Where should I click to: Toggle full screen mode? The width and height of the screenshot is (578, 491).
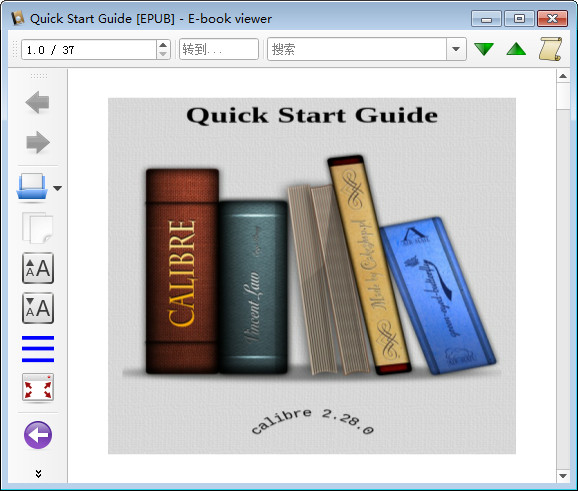coord(38,387)
